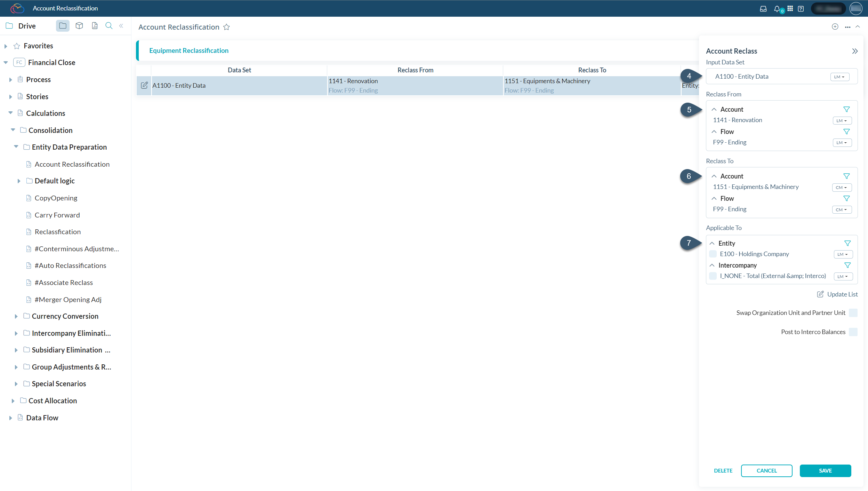Collapse the Flow section under Reclass From
Screen dimensions: 868x491
point(714,132)
